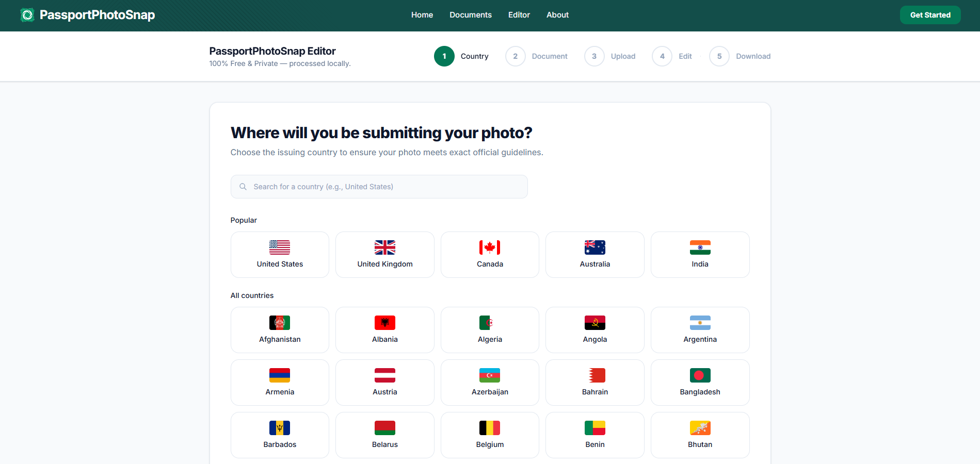Click the PassportPhotoSnap logo icon
The image size is (980, 464).
[x=27, y=15]
